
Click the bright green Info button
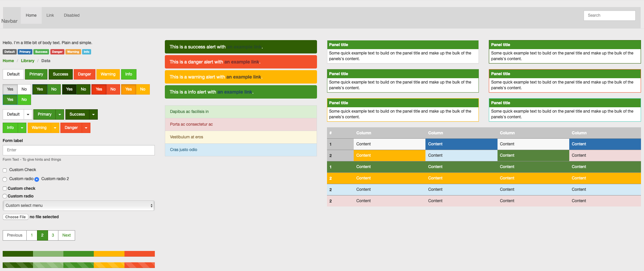[129, 74]
